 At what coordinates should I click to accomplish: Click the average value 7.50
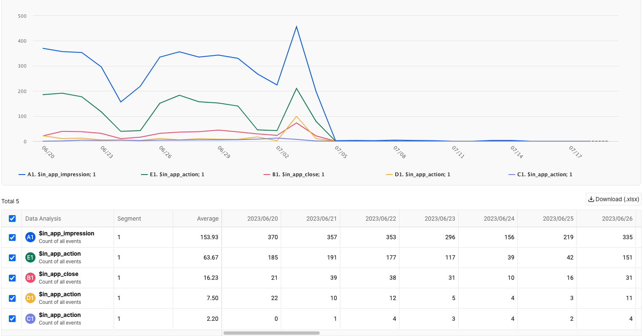212,298
